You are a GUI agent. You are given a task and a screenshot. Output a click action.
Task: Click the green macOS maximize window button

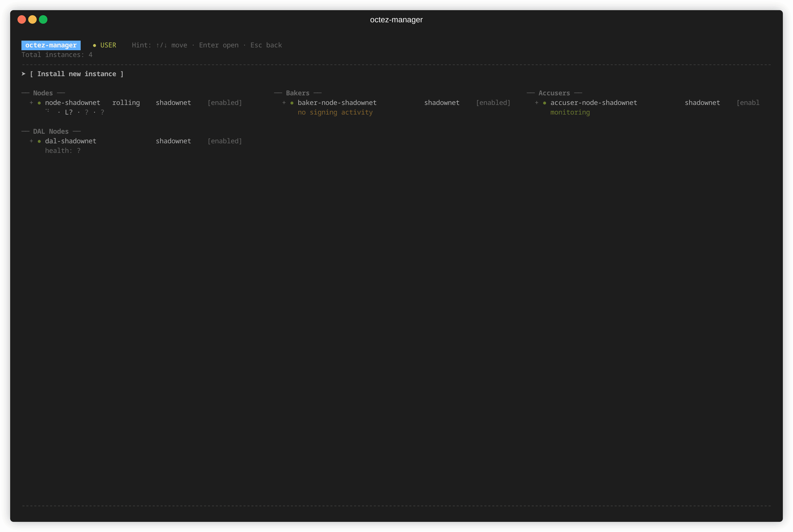tap(43, 20)
